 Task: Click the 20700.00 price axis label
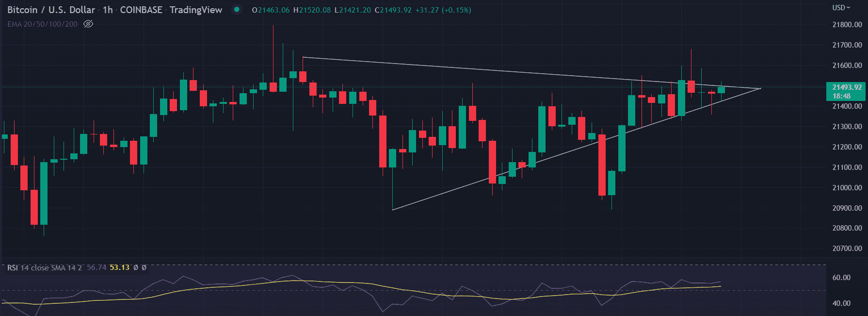[847, 249]
